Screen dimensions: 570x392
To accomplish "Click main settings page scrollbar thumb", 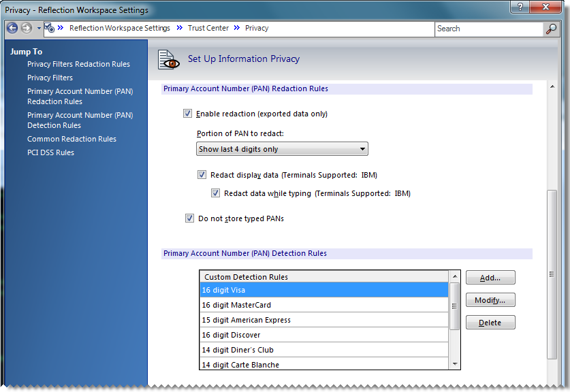I will (552, 274).
